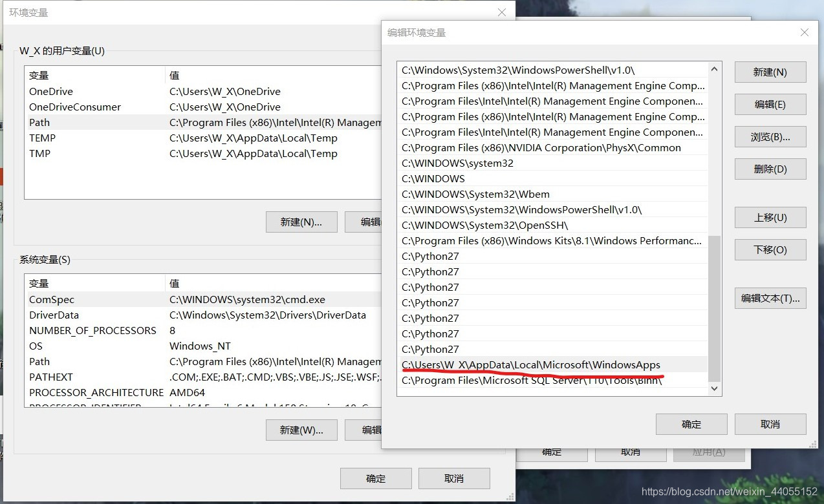Click 删除(D) to delete the selected path
This screenshot has width=824, height=504.
770,169
